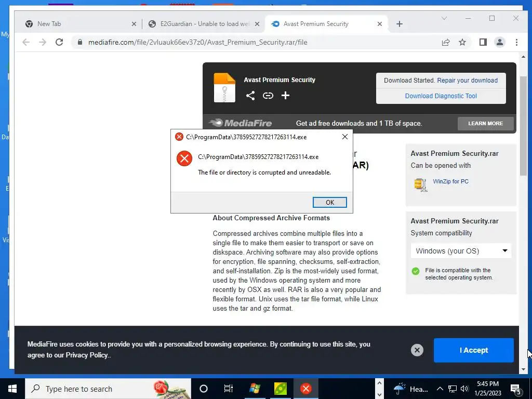Screen dimensions: 532x399
Task: Click the address bar URL
Action: (x=198, y=43)
